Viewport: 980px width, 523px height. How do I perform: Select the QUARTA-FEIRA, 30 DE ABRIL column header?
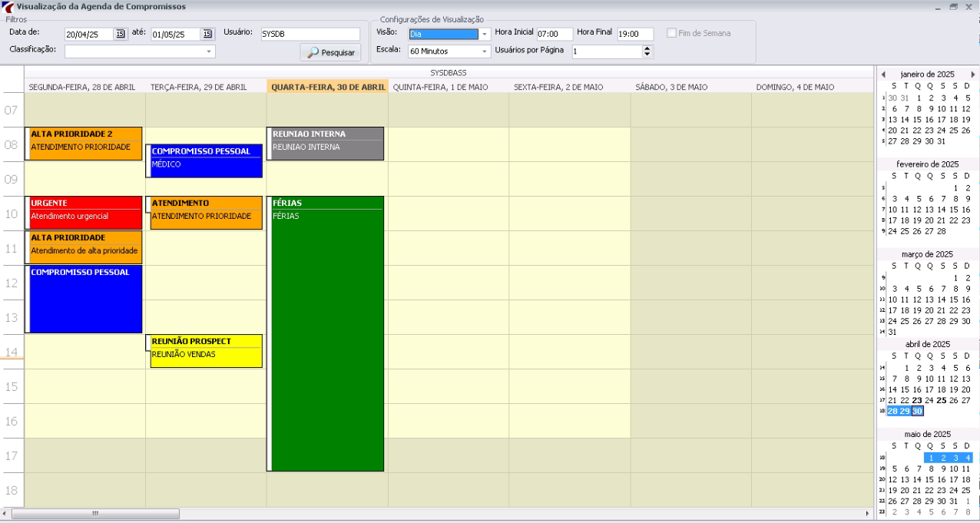(328, 88)
